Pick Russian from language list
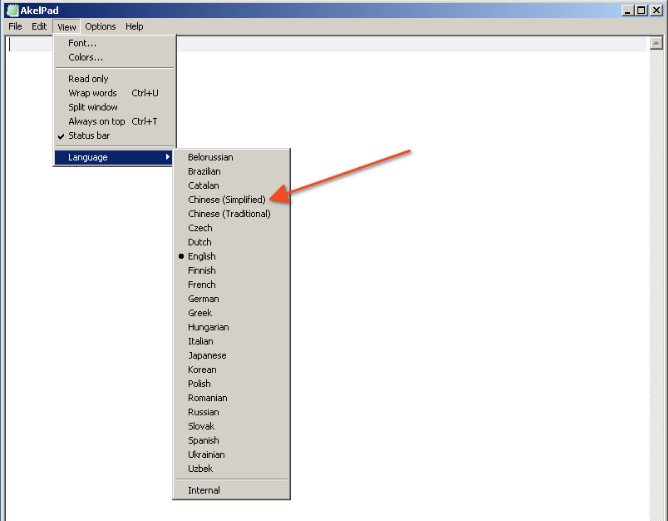The height and width of the screenshot is (521, 668). point(203,412)
